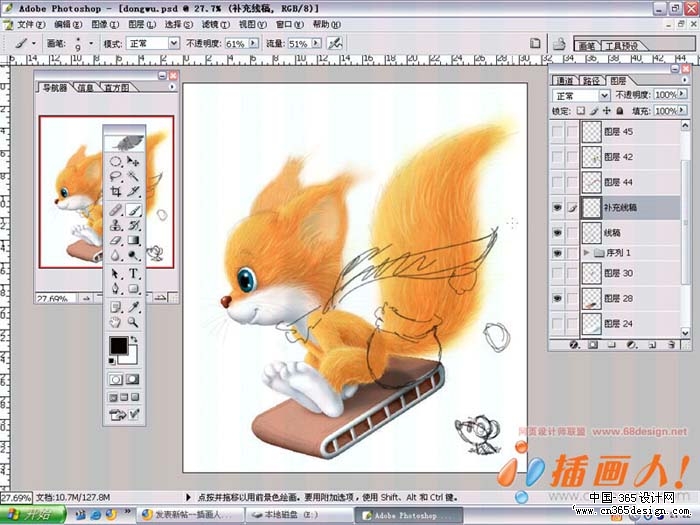Switch to Standard edit mode
The image size is (700, 525).
pos(116,379)
